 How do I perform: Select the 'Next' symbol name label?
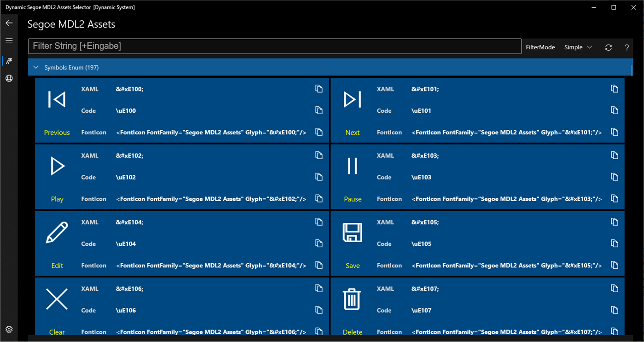click(x=352, y=133)
